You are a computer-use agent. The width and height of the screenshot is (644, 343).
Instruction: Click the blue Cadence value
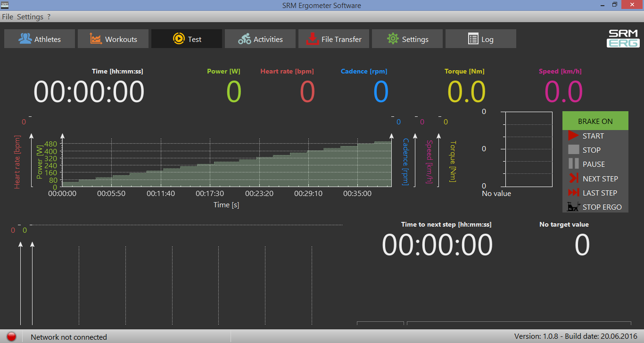click(x=381, y=91)
